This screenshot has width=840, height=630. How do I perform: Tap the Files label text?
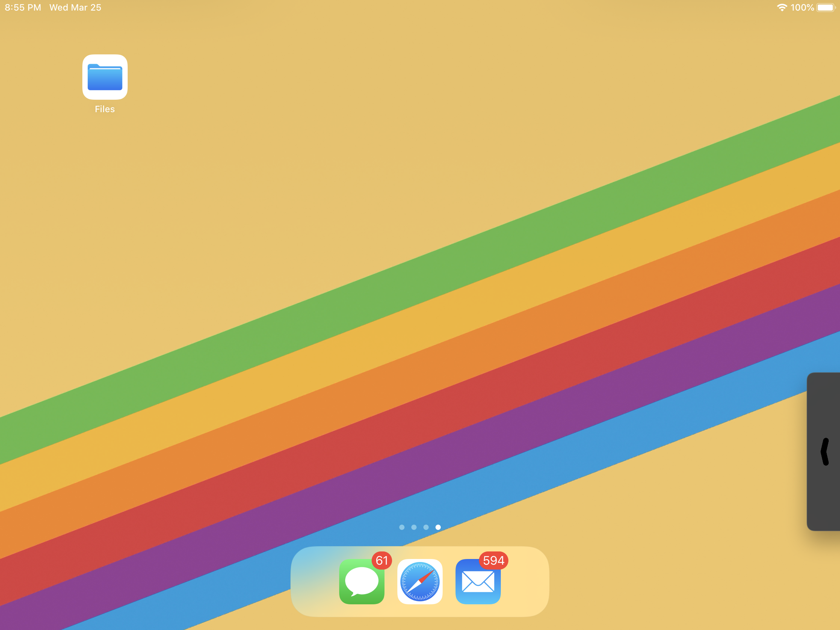[105, 110]
